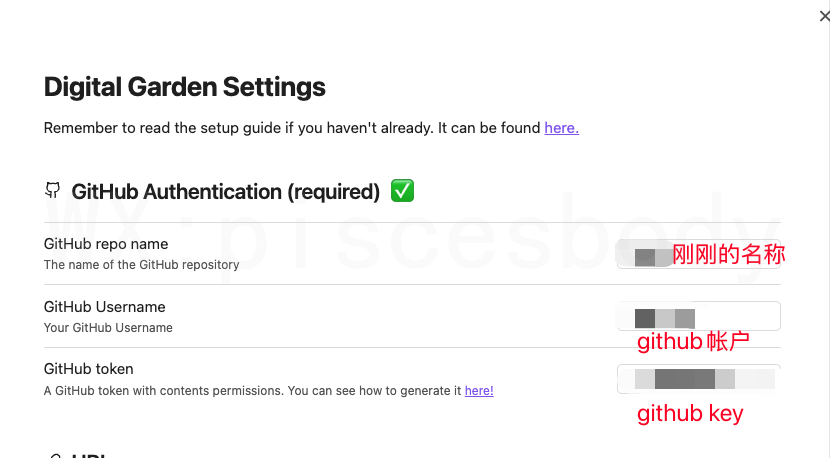Click the red "github 帐户" annotation
Screen dimensions: 830x458
coord(693,342)
